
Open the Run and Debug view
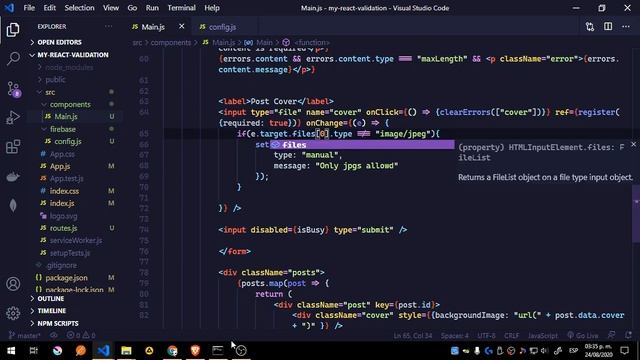point(13,118)
